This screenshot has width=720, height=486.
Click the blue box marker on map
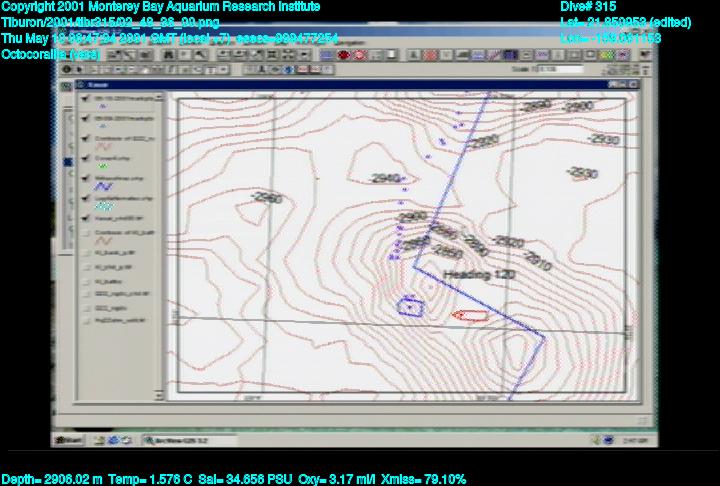click(x=407, y=306)
